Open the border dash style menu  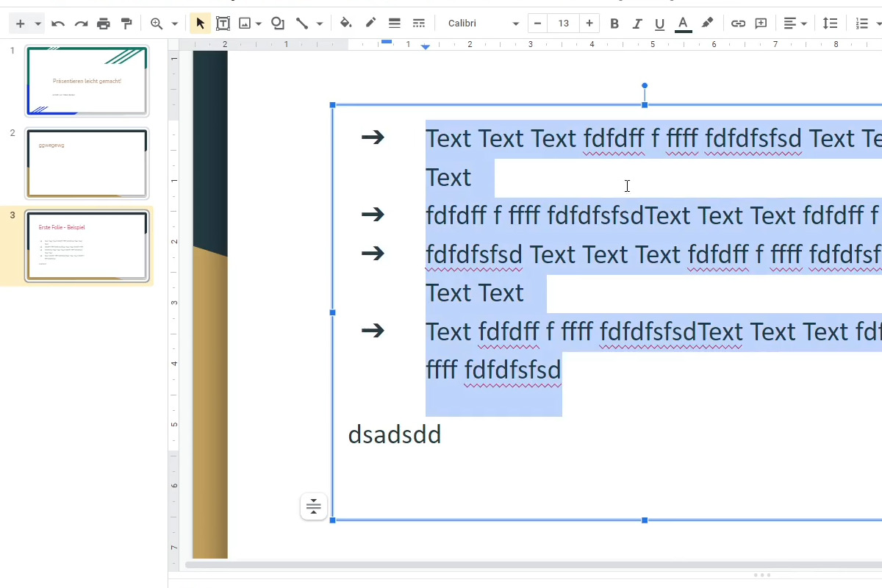[x=419, y=24]
